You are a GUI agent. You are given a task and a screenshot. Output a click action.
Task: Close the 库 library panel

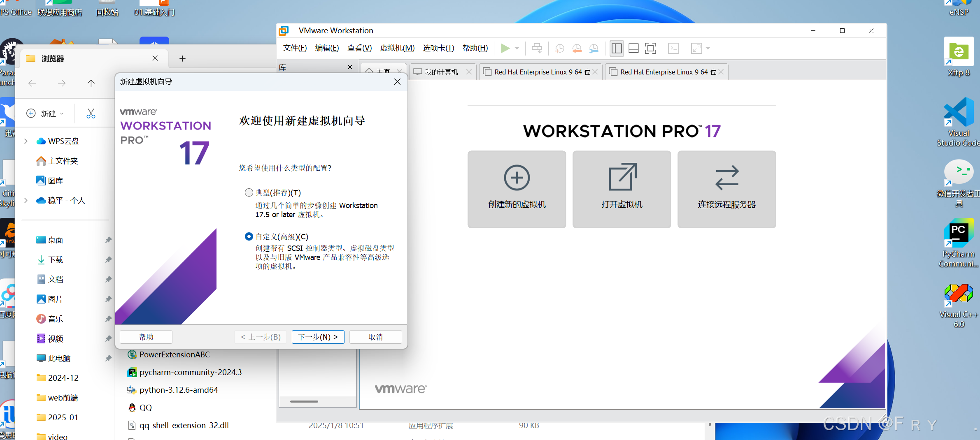pos(350,67)
